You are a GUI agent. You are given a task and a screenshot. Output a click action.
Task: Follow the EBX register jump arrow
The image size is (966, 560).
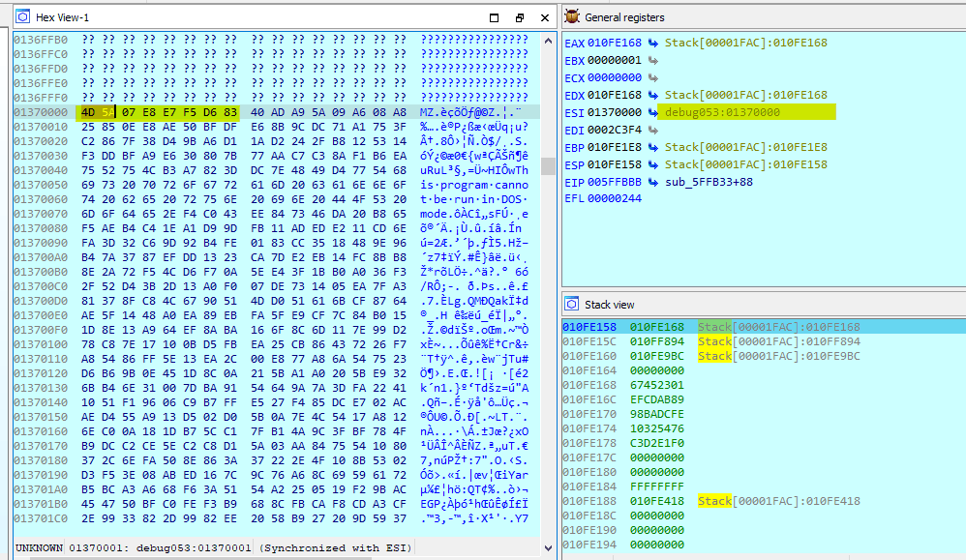[653, 60]
